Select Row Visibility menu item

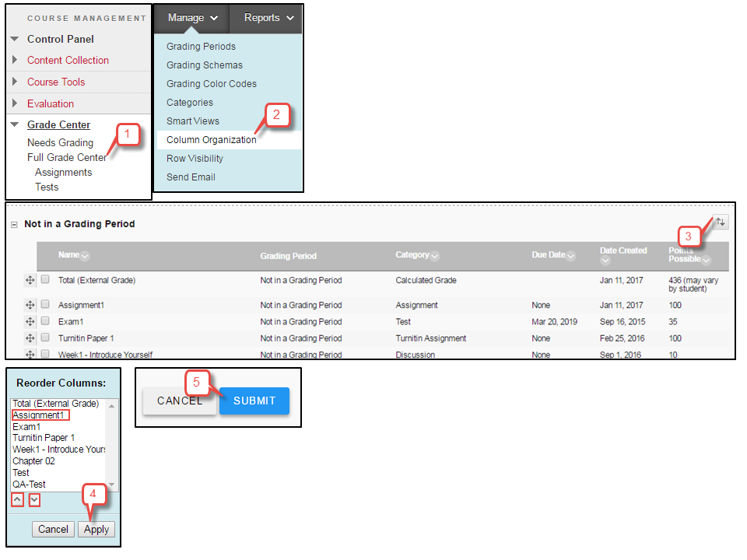tap(195, 158)
